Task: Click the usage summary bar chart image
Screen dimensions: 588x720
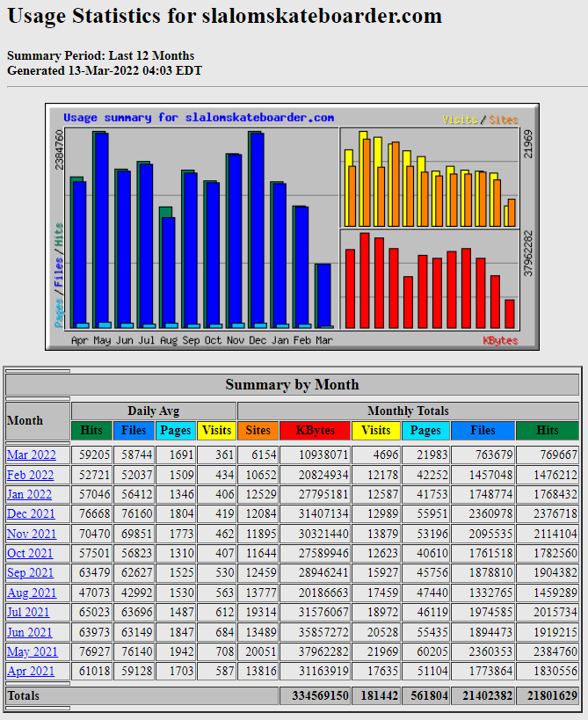Action: 292,227
